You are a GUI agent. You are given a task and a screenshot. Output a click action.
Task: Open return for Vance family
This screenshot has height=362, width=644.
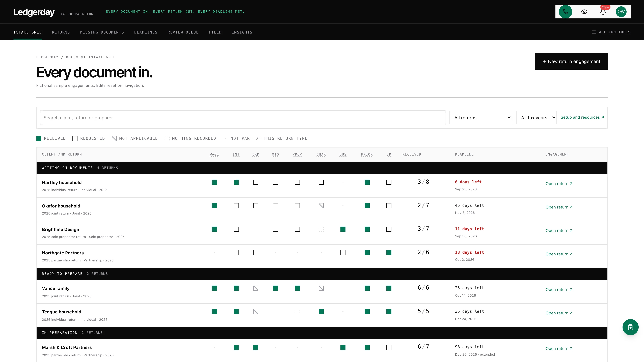tap(559, 290)
